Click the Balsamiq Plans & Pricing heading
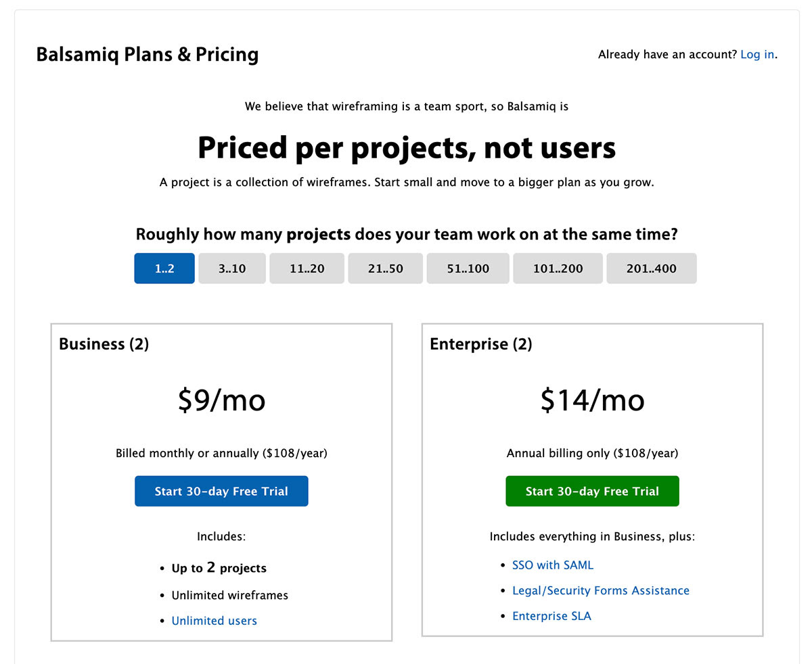The width and height of the screenshot is (812, 664). click(148, 54)
